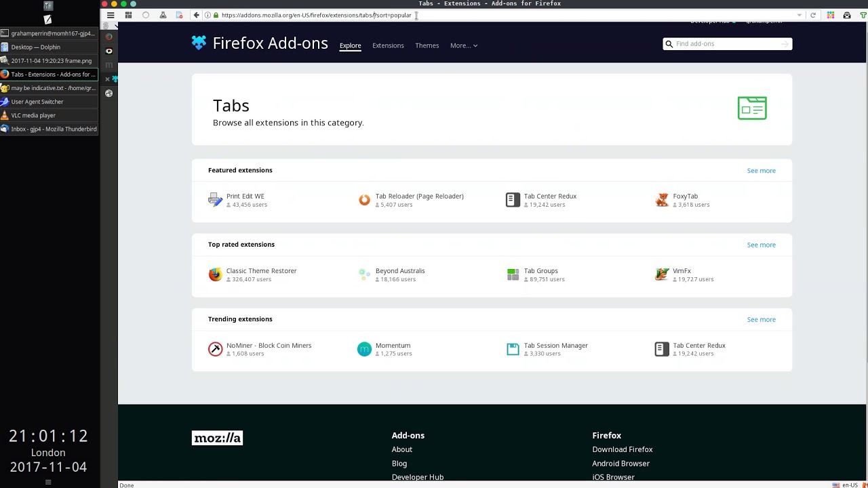Open the Tab Center Redux featured extension
The image size is (868, 488).
(550, 197)
